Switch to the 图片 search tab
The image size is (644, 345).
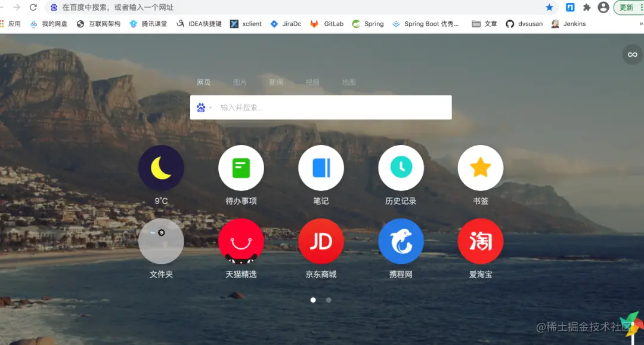tap(240, 82)
